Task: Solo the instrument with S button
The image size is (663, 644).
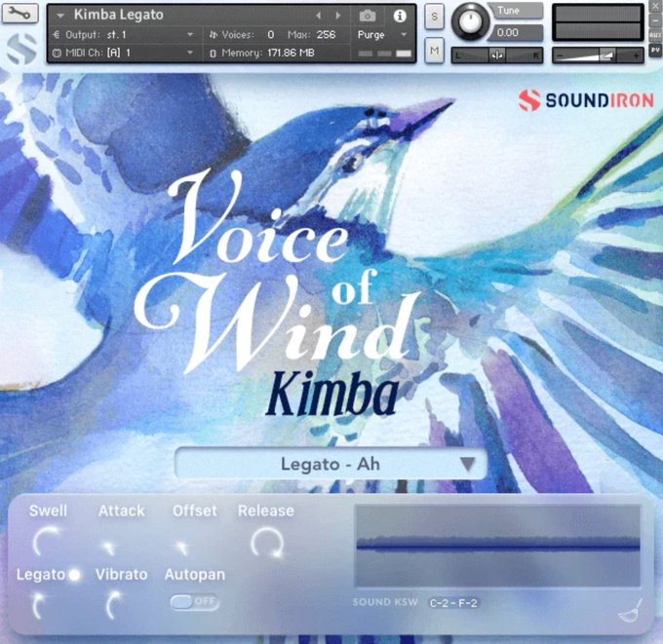Action: [x=434, y=17]
